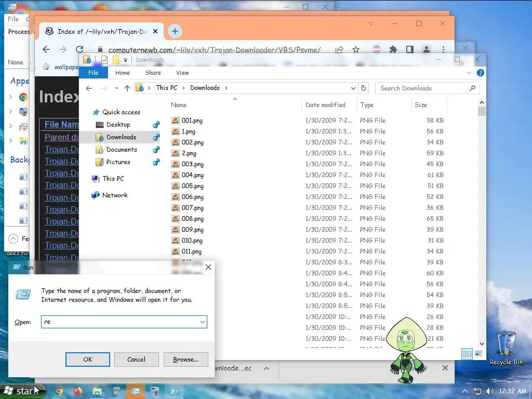
Task: Click the Properties quick access toolbar icon
Action: [104, 60]
